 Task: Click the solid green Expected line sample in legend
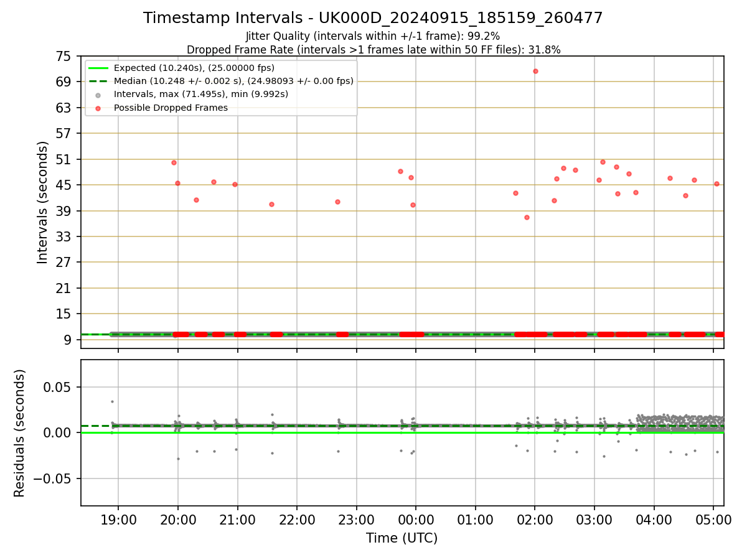pos(98,68)
